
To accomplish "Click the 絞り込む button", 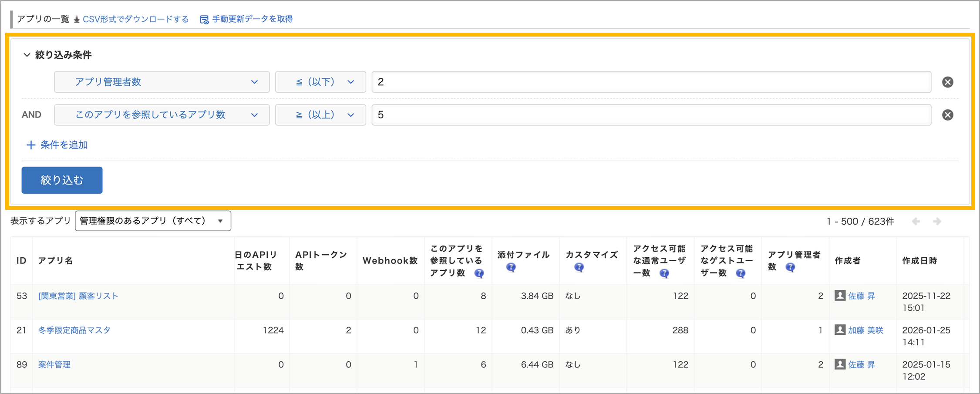I will (x=62, y=180).
